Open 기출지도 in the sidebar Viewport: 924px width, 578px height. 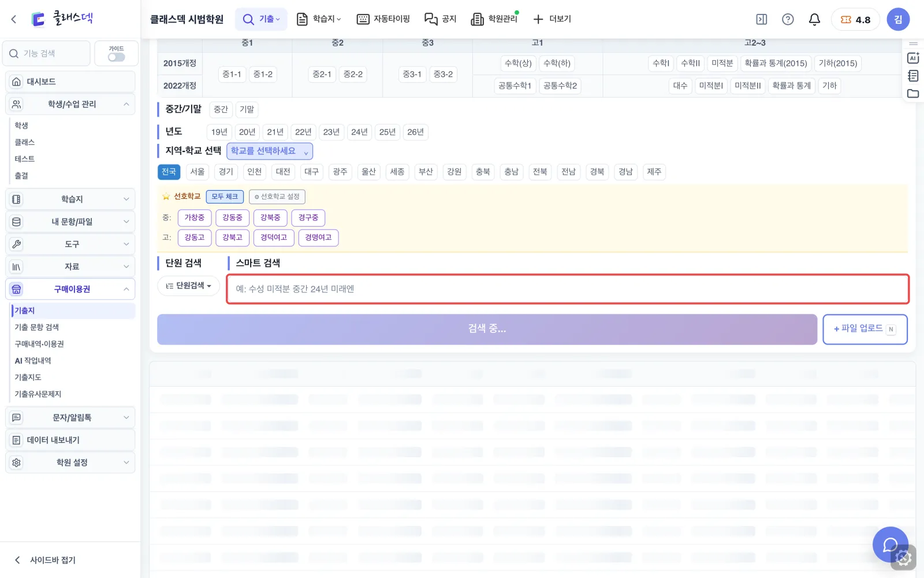[x=28, y=377]
